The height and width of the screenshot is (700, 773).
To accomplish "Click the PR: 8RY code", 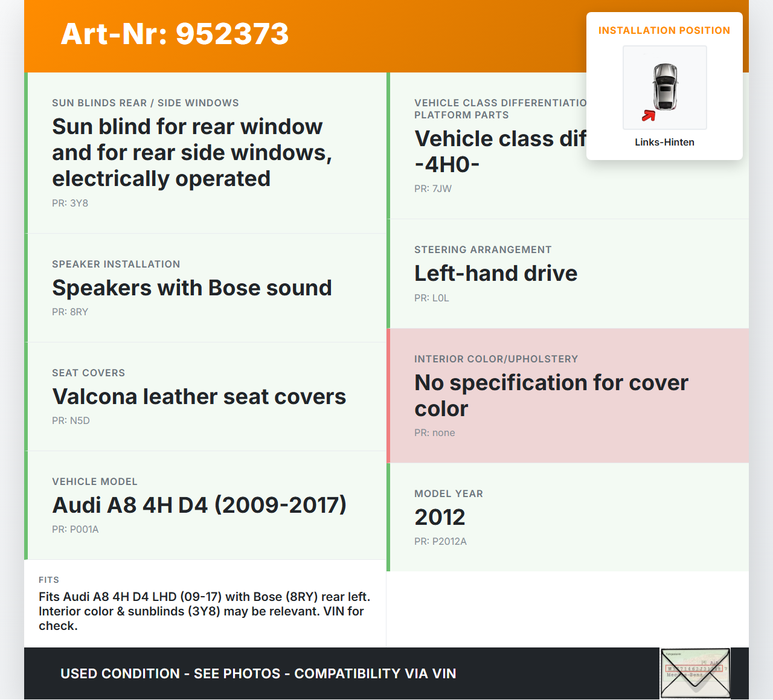I will click(70, 312).
